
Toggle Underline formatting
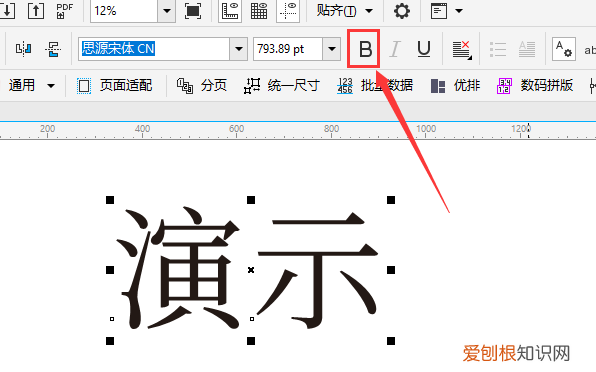tap(424, 49)
